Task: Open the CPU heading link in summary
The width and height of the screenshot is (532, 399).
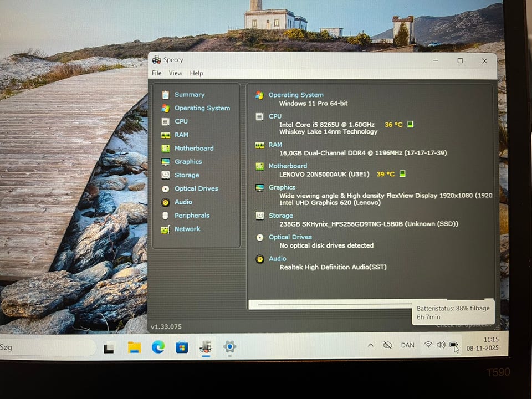Action: click(x=275, y=116)
